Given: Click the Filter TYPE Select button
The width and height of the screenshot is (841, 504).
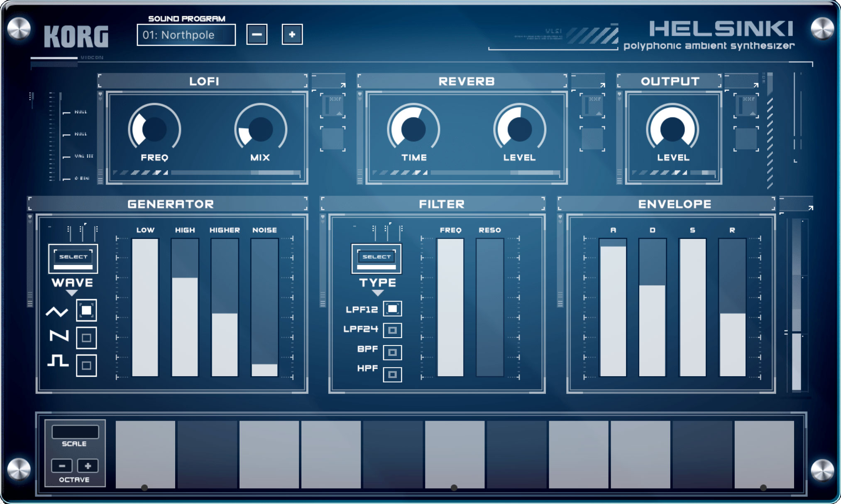Looking at the screenshot, I should (376, 259).
